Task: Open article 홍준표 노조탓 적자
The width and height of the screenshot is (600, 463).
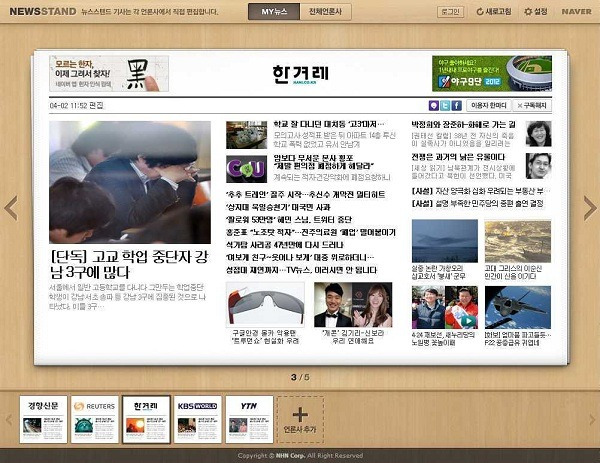Action: tap(311, 233)
